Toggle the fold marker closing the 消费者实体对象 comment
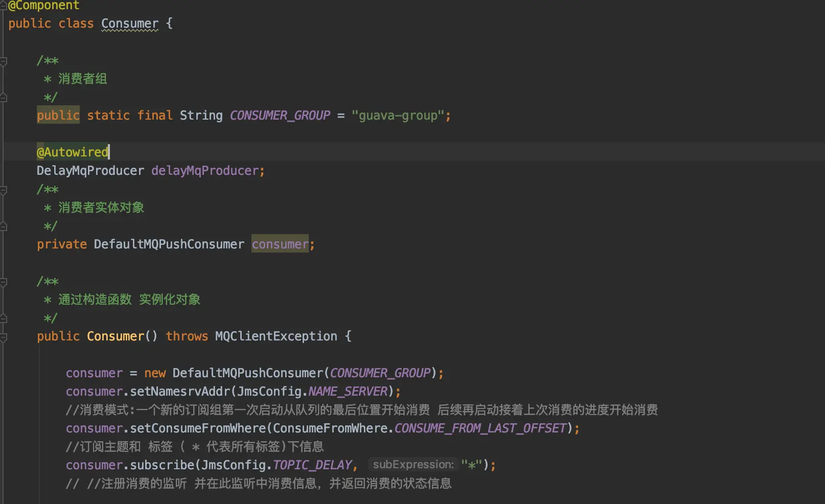 coord(3,226)
